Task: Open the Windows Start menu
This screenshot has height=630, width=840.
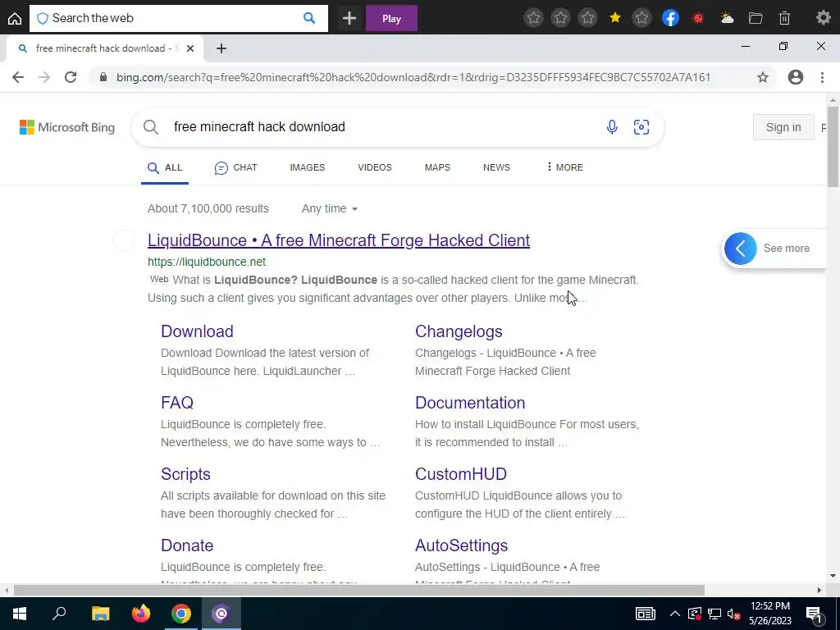Action: 20,614
